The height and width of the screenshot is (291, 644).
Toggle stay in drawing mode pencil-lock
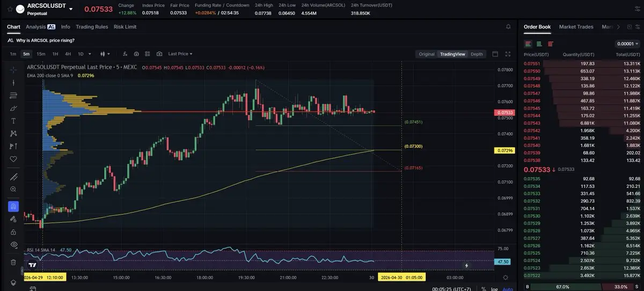pos(13,219)
